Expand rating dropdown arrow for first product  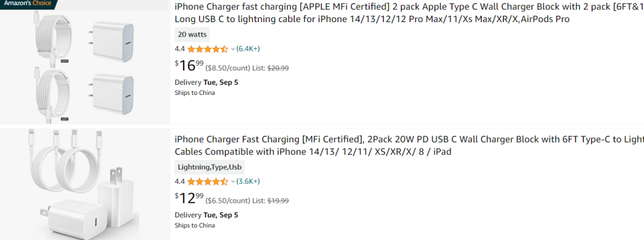pyautogui.click(x=233, y=50)
